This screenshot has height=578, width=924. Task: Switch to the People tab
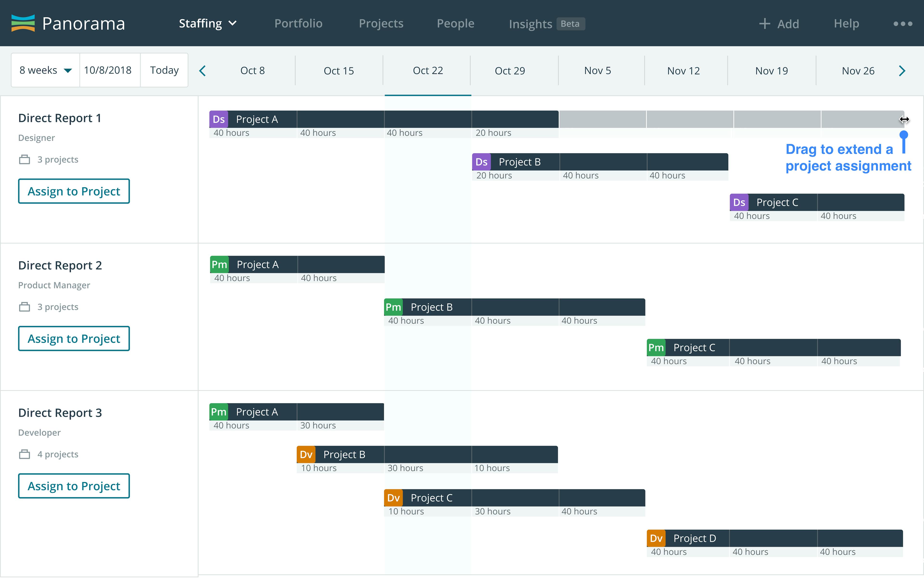(x=456, y=23)
